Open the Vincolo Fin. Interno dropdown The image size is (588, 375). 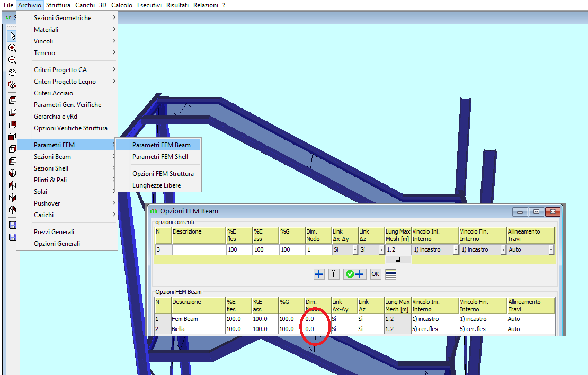click(x=503, y=250)
